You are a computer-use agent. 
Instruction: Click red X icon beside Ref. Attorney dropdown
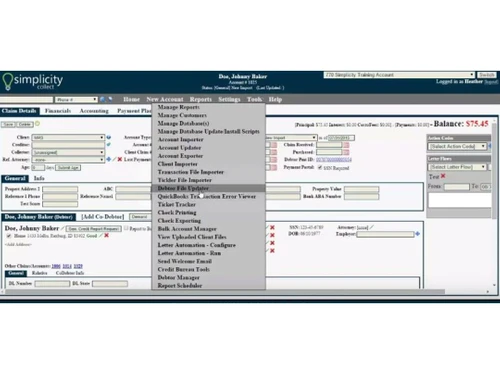point(120,159)
